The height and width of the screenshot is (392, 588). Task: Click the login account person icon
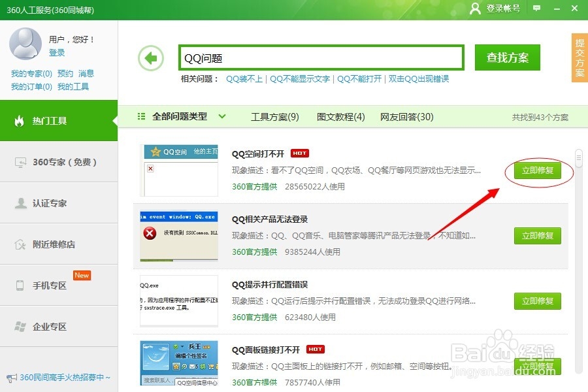point(475,8)
